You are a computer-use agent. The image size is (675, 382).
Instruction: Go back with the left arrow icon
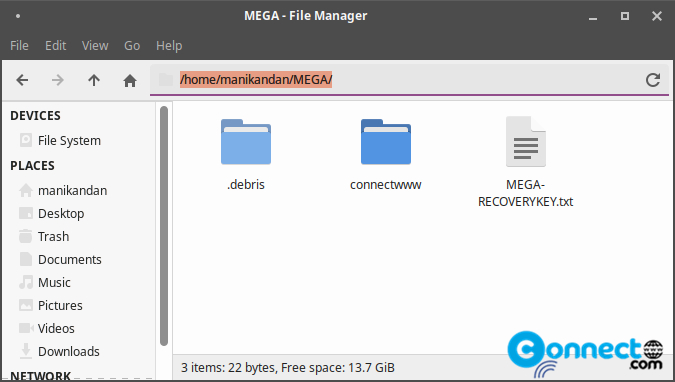pos(22,80)
